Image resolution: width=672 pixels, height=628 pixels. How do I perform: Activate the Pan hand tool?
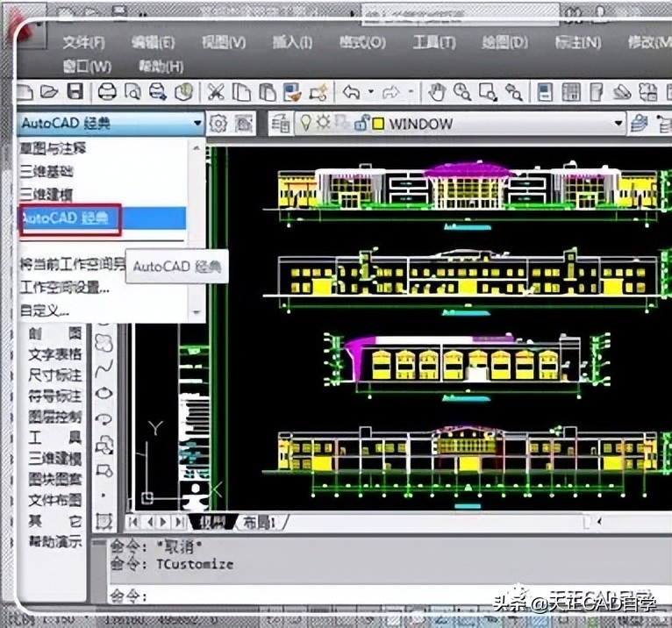(x=437, y=92)
